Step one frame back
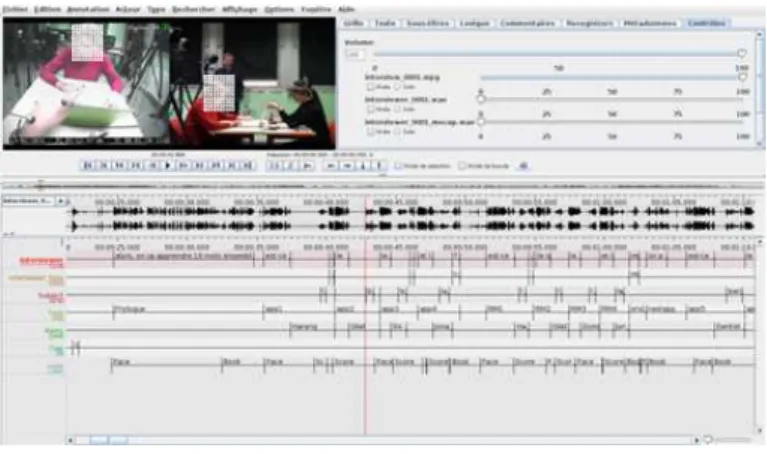This screenshot has height=454, width=767. click(x=136, y=166)
